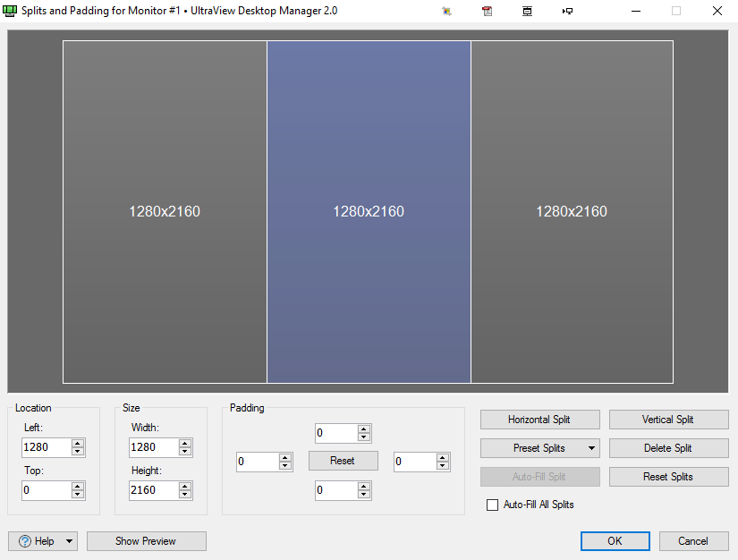Image resolution: width=738 pixels, height=560 pixels.
Task: Click the screen capture icon in title bar
Action: click(446, 11)
